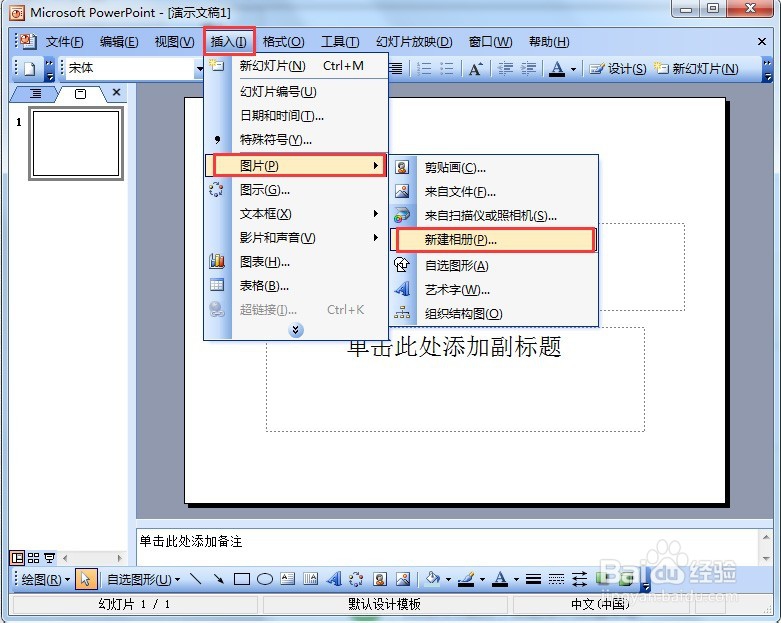The image size is (781, 623).
Task: Select the Arrow drawing tool
Action: (x=219, y=579)
